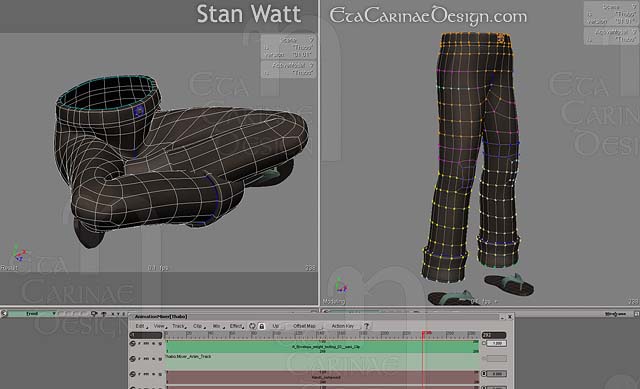Expand the Track menu dropdown

(179, 326)
